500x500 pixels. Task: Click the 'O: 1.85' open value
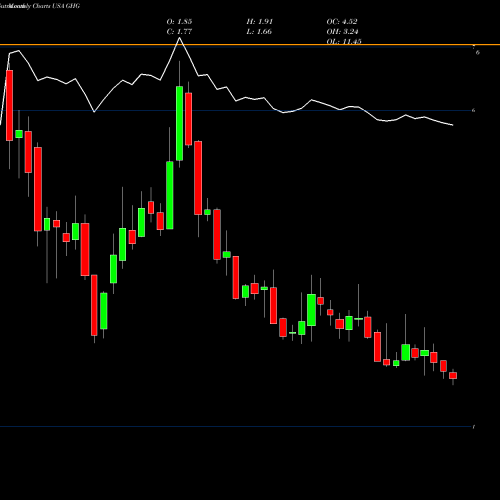click(179, 21)
